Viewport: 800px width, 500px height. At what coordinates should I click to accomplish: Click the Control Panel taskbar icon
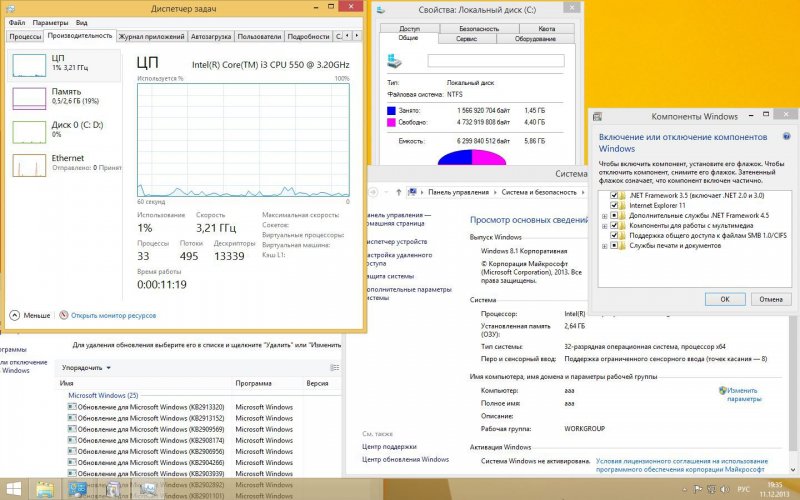click(x=78, y=489)
